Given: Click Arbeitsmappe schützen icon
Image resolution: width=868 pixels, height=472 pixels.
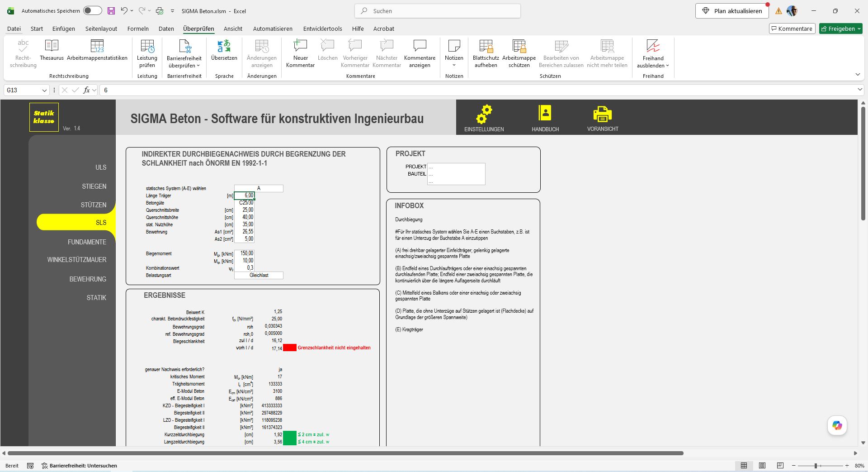Looking at the screenshot, I should (519, 53).
